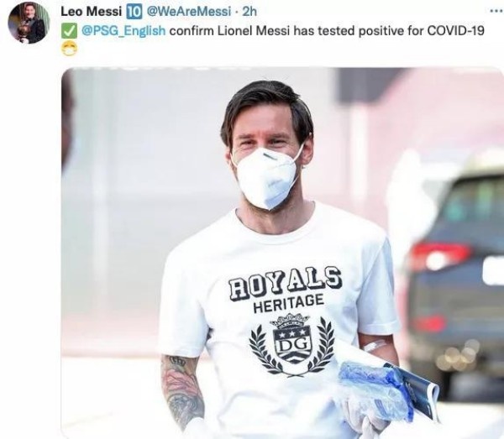Open the attached photo of the masked man
The image size is (504, 439).
(282, 253)
